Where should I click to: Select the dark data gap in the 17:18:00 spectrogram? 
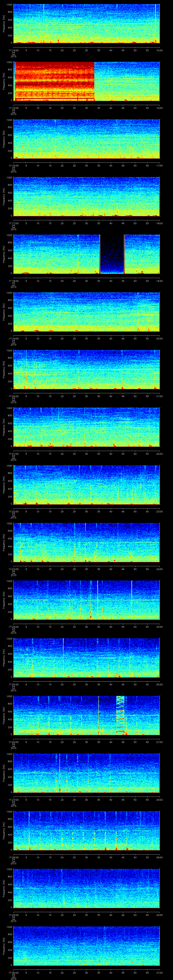click(112, 254)
